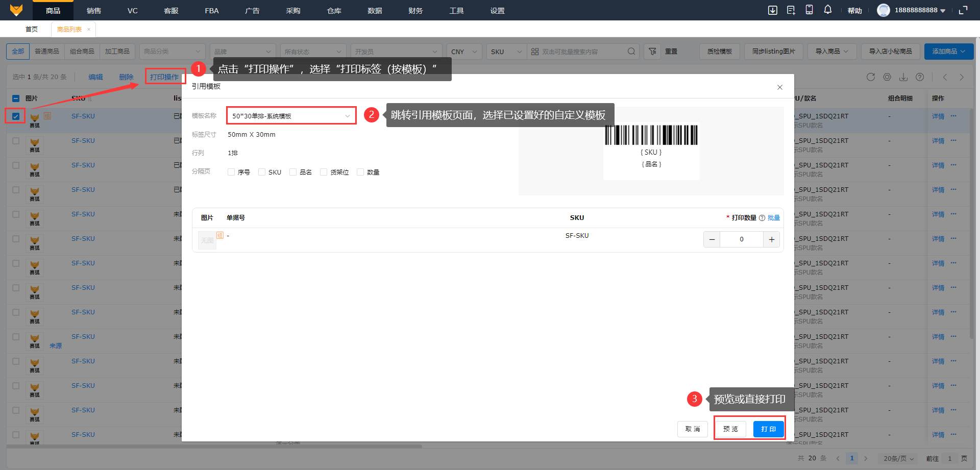Open the 所有状态 dropdown
This screenshot has height=470, width=980.
tap(313, 52)
